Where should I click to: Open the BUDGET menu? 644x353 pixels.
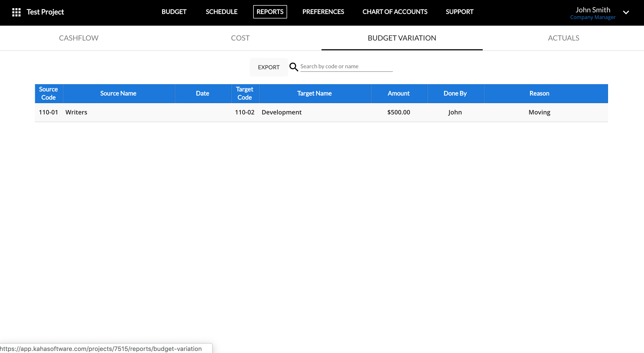click(174, 12)
